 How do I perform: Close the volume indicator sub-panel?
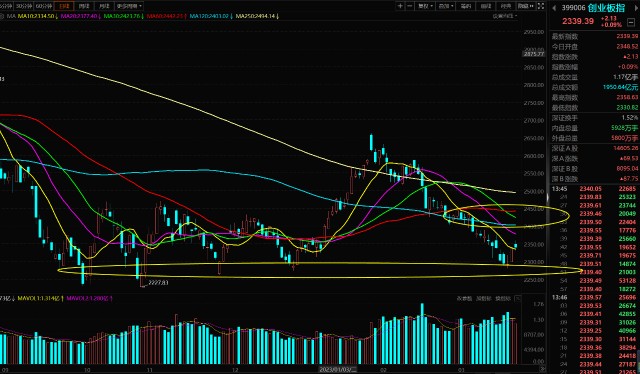518,298
